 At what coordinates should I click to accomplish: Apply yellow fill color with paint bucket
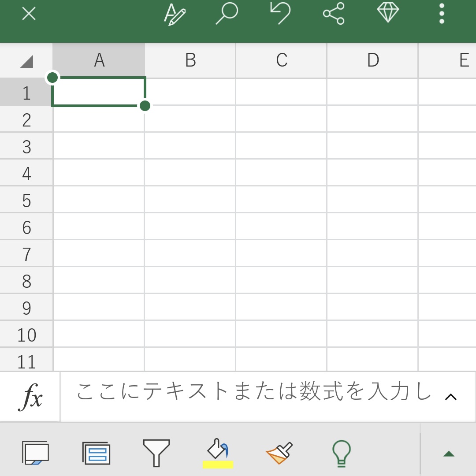(x=218, y=454)
